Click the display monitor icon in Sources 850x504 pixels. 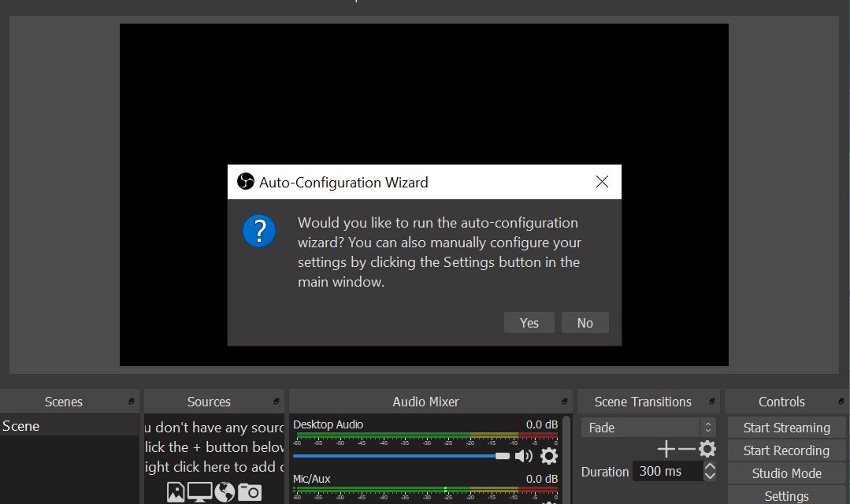click(199, 492)
